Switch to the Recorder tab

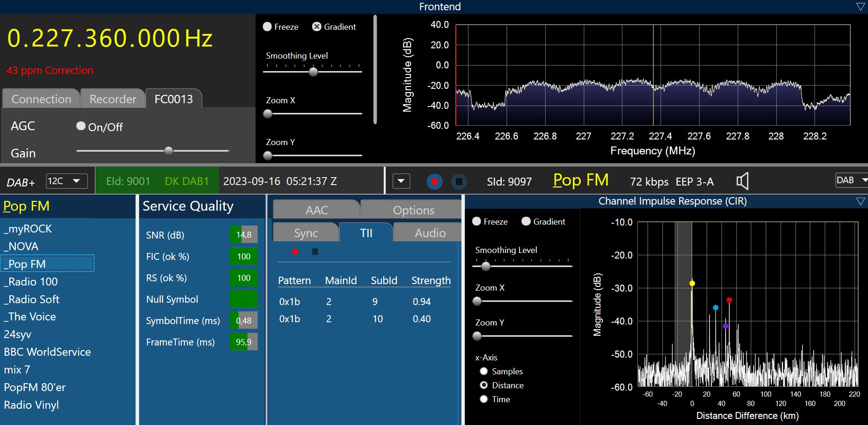point(113,99)
